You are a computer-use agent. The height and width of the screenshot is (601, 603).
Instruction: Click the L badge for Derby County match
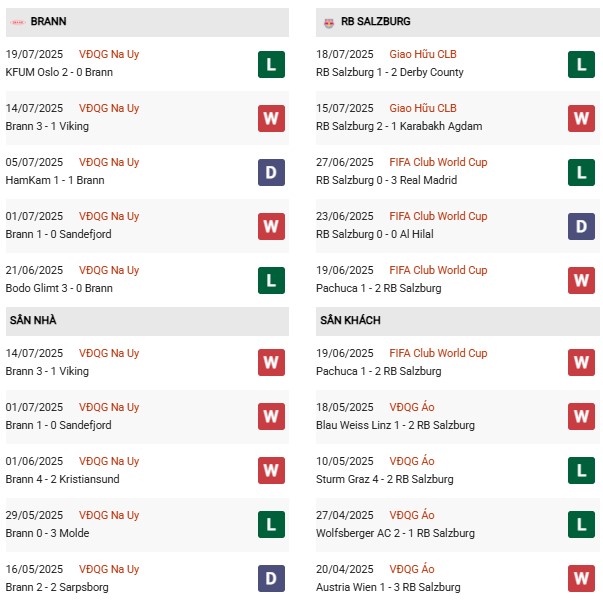tap(581, 64)
